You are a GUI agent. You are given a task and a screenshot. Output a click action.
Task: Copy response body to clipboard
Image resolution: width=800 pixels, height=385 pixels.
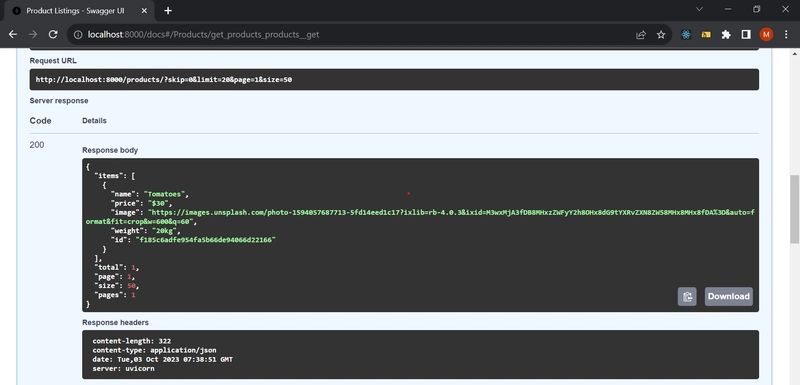point(687,296)
